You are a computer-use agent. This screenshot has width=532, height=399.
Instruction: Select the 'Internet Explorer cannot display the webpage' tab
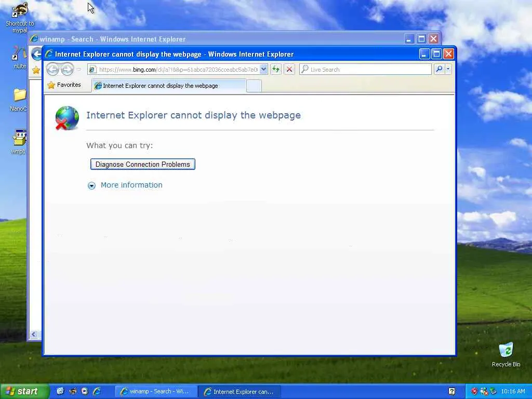[x=169, y=86]
